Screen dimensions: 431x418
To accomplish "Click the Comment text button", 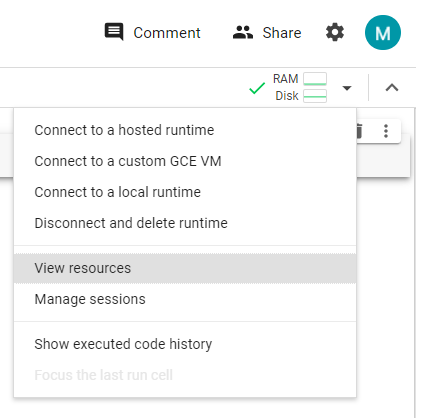I will click(x=167, y=33).
